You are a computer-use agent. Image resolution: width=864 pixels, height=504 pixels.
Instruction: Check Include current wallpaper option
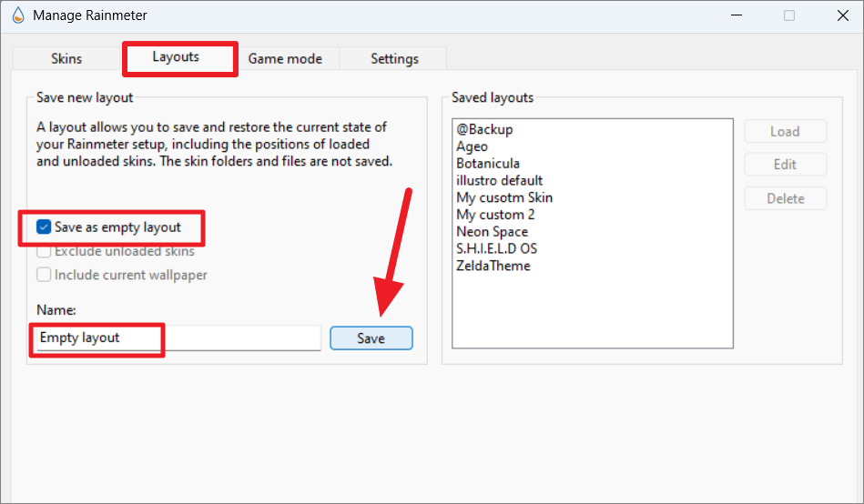pyautogui.click(x=122, y=275)
